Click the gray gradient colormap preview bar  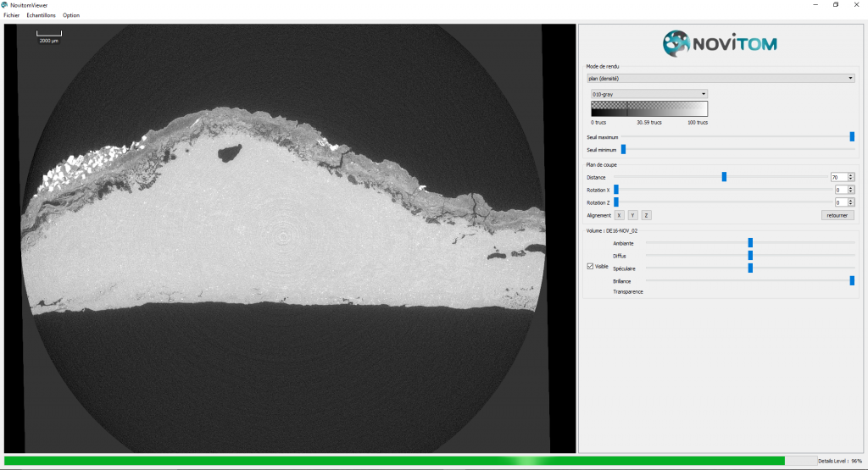pos(648,108)
